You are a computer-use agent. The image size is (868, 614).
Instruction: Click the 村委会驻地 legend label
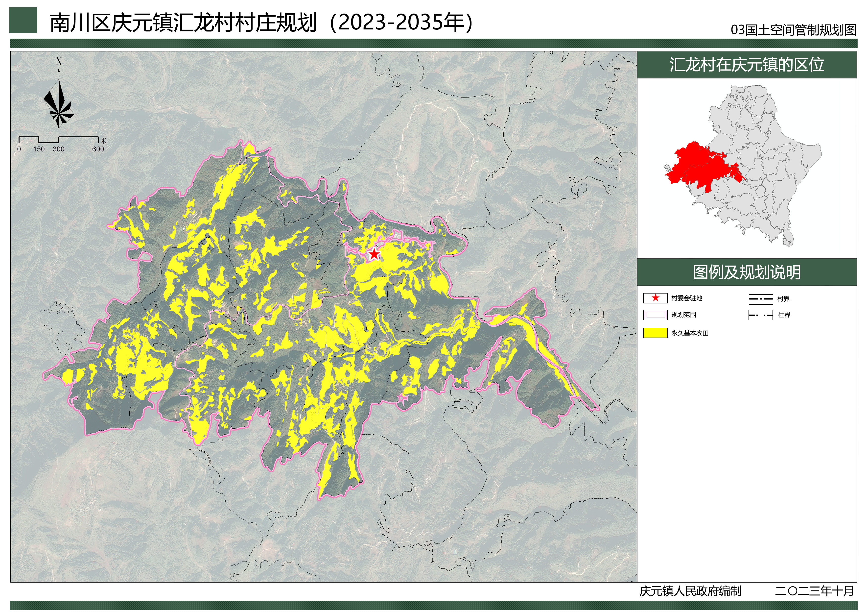pyautogui.click(x=686, y=298)
